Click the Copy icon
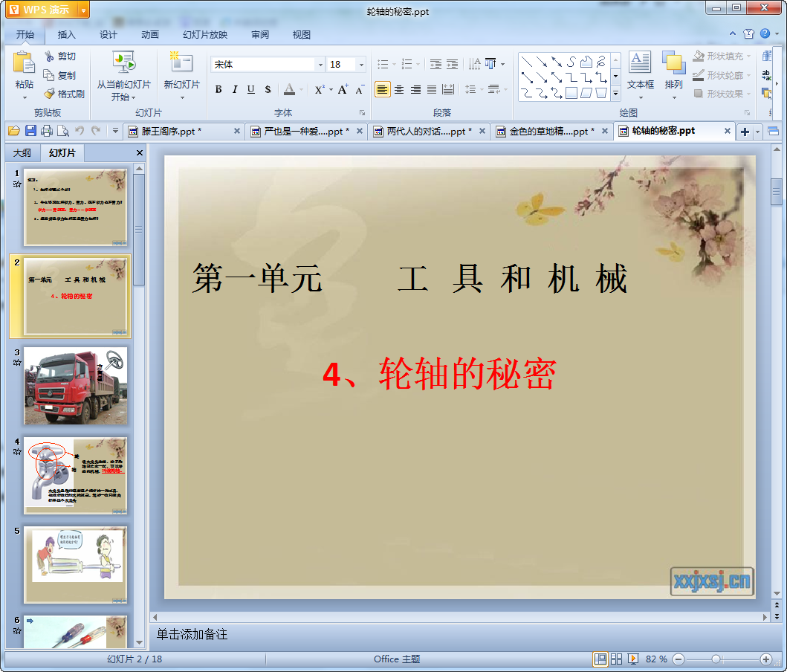Viewport: 787px width, 672px height. click(49, 75)
